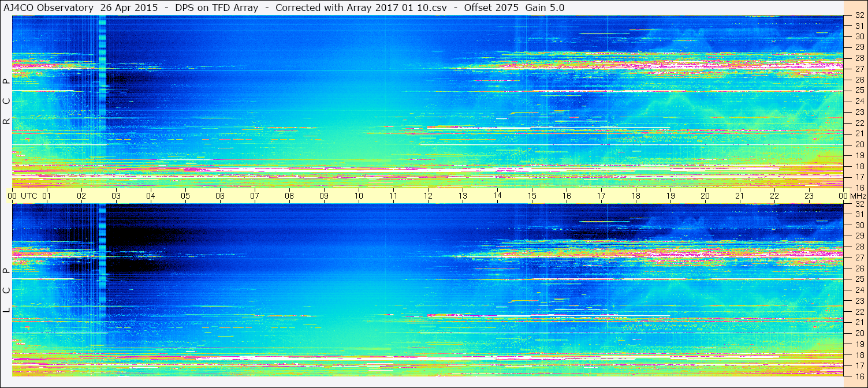Select the 16 MHz label on the lower panel scale
This screenshot has width=868, height=388.
(x=859, y=376)
